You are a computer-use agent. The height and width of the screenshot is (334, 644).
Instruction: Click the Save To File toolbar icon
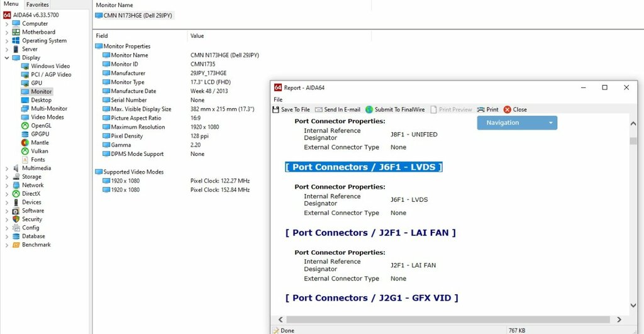pyautogui.click(x=275, y=109)
